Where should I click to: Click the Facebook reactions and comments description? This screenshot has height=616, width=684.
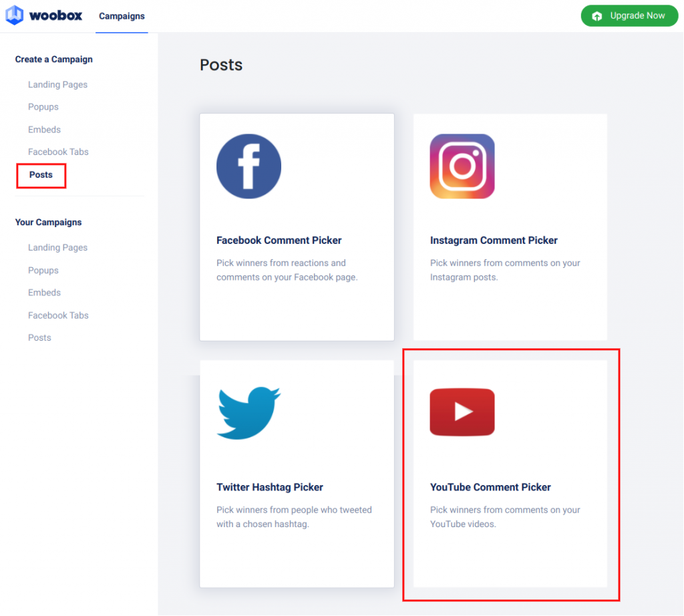point(287,270)
